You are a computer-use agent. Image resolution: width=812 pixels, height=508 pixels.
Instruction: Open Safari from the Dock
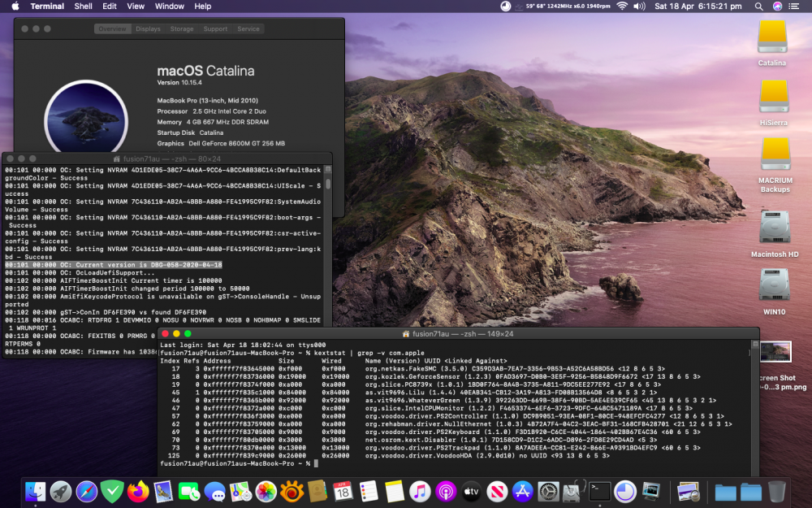[87, 492]
